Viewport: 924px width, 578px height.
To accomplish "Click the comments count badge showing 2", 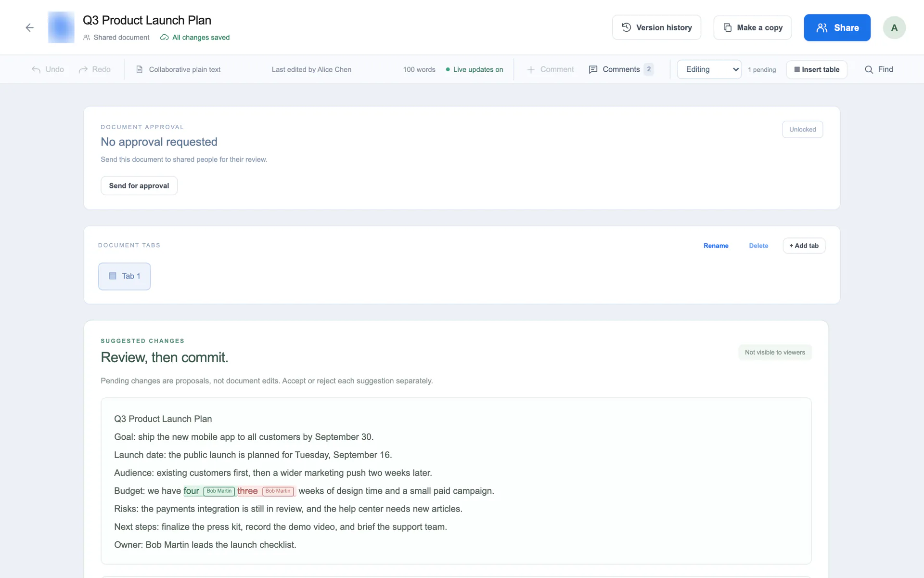I will 649,69.
